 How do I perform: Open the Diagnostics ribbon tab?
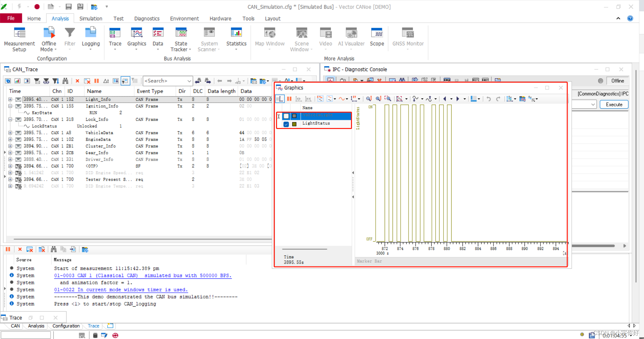[147, 18]
